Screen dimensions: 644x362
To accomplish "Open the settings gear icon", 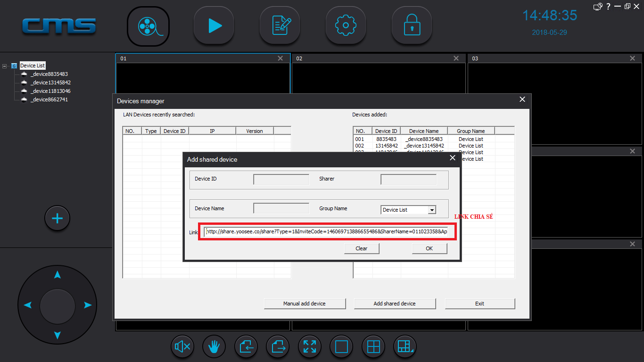I will pos(346,26).
